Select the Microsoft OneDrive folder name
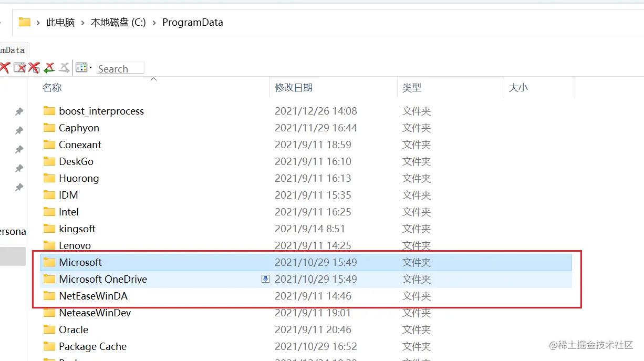The image size is (644, 361). pos(103,279)
